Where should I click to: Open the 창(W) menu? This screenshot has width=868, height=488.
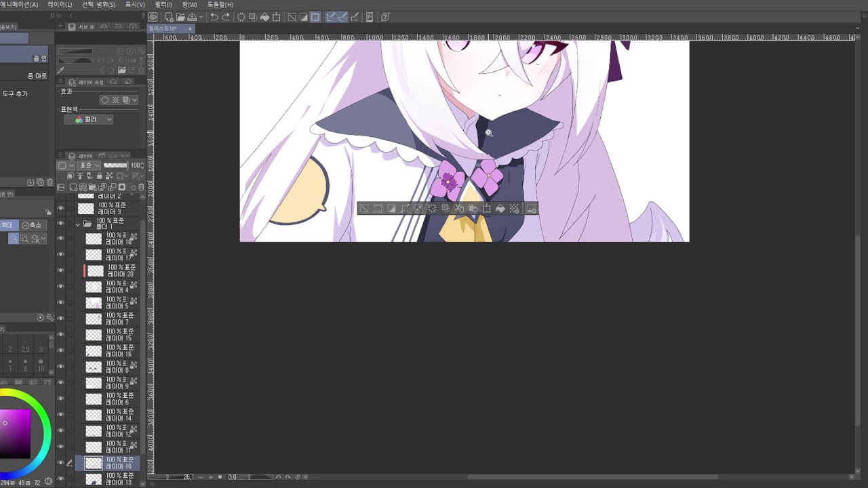[189, 4]
